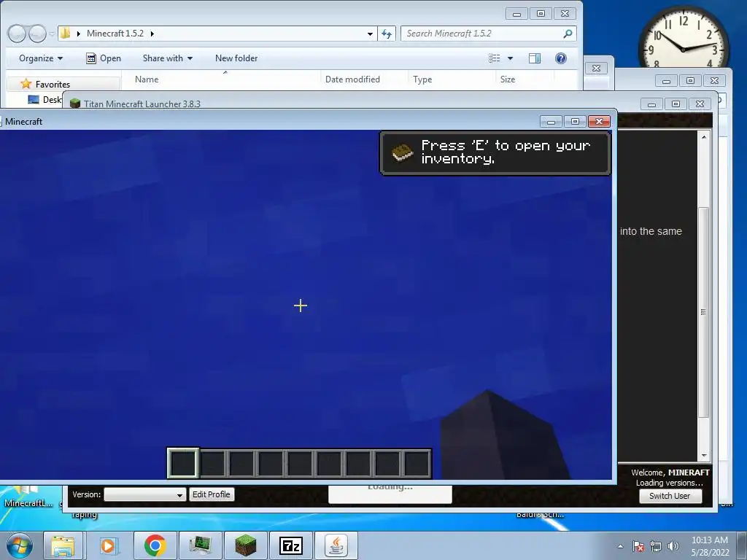
Task: Open the view options dropdown arrow
Action: point(510,58)
